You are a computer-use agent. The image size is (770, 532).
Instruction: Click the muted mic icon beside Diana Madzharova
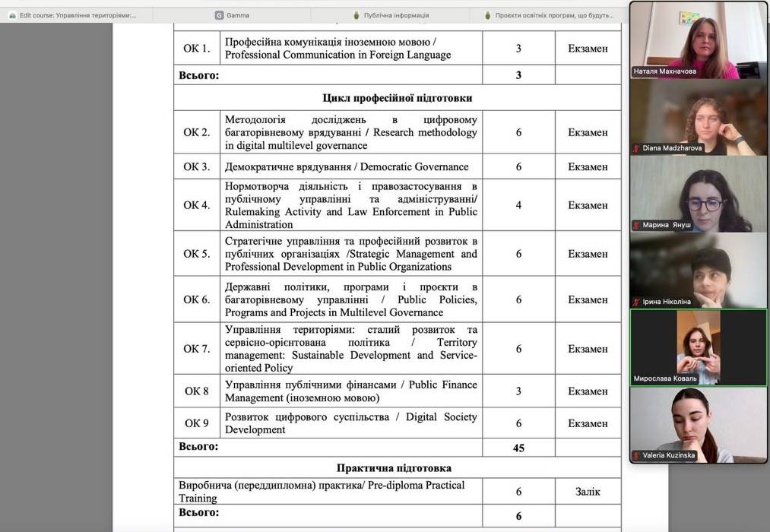coord(637,148)
